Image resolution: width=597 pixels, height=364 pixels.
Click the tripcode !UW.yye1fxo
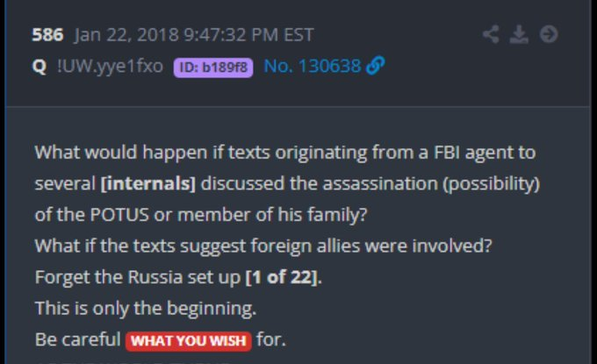click(109, 67)
